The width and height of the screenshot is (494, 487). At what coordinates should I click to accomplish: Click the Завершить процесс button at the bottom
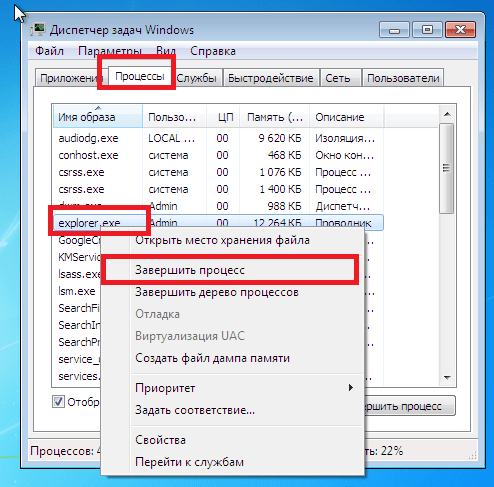410,406
